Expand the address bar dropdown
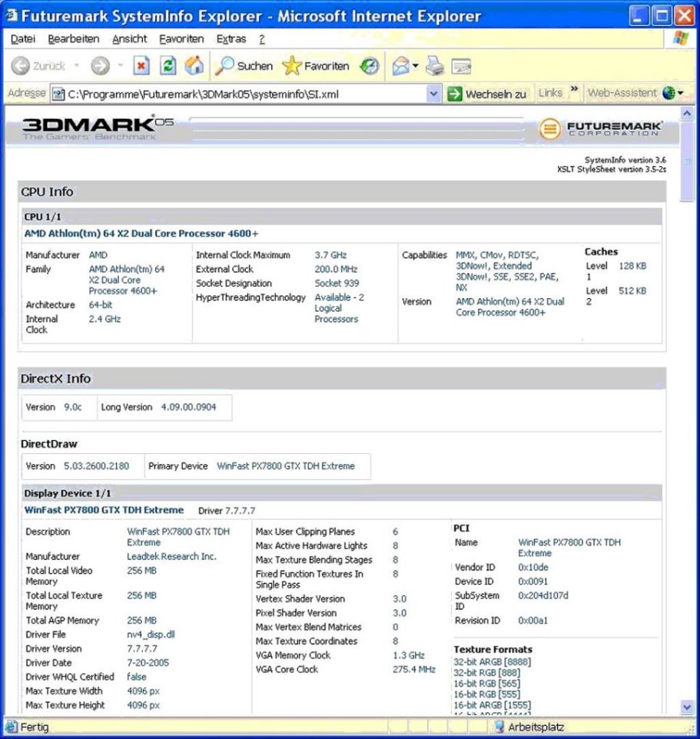The width and height of the screenshot is (700, 739). (x=433, y=94)
